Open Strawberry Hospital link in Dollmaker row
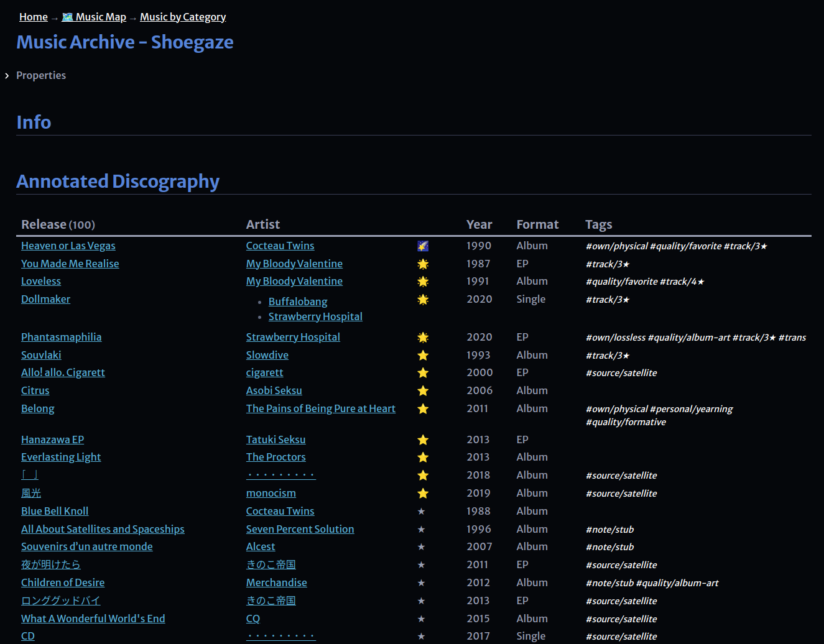 [x=315, y=316]
